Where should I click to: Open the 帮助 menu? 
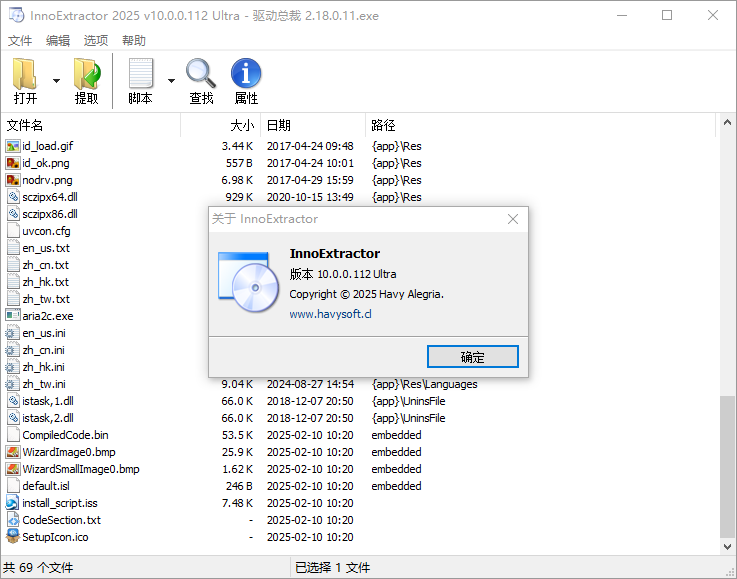click(x=134, y=41)
